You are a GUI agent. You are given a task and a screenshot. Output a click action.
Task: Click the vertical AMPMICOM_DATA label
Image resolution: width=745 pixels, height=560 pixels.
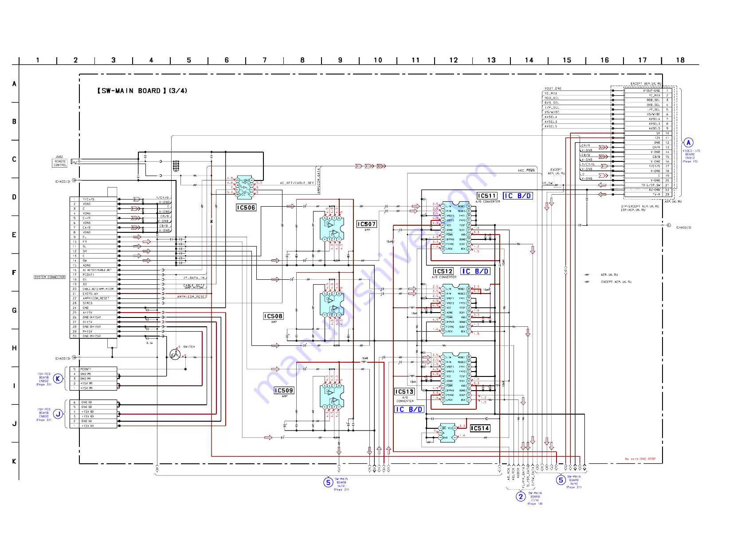pyautogui.click(x=318, y=181)
